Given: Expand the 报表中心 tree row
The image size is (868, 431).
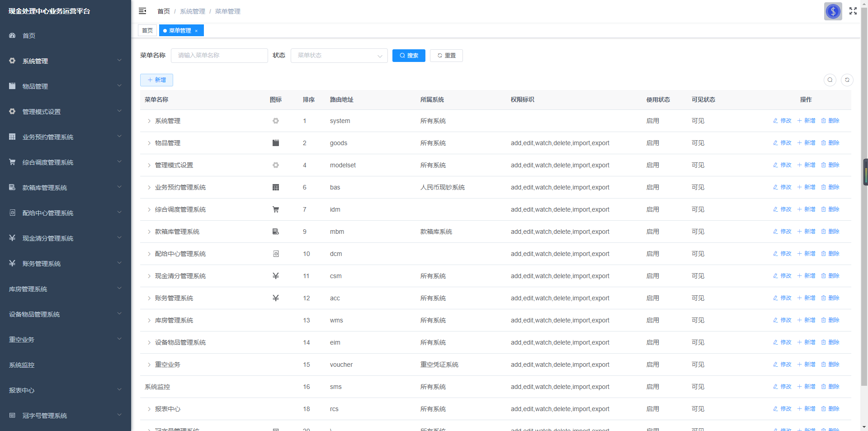Looking at the screenshot, I should [x=149, y=409].
